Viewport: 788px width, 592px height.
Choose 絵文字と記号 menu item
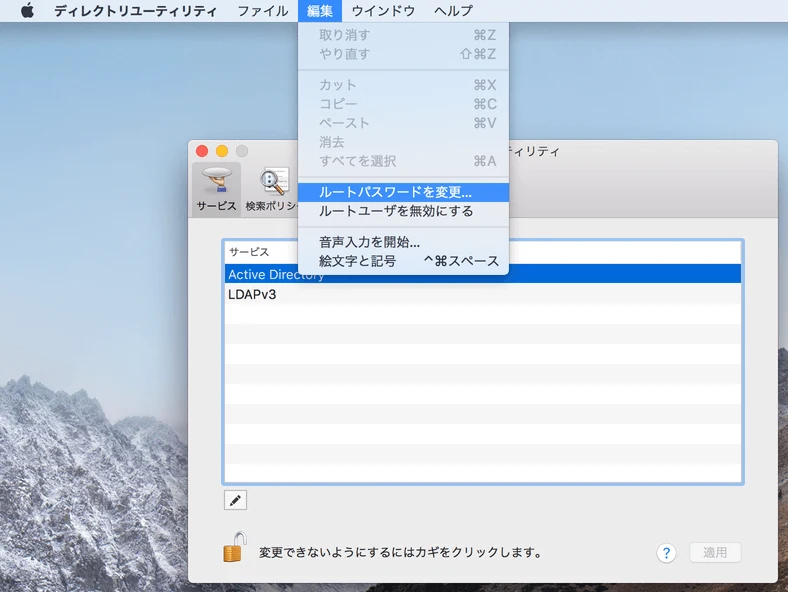403,261
